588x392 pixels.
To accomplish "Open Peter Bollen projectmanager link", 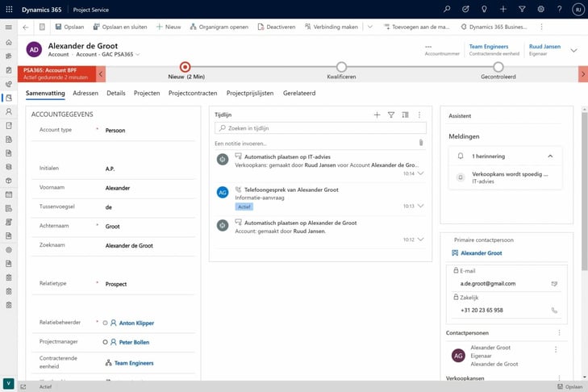I will tap(134, 342).
